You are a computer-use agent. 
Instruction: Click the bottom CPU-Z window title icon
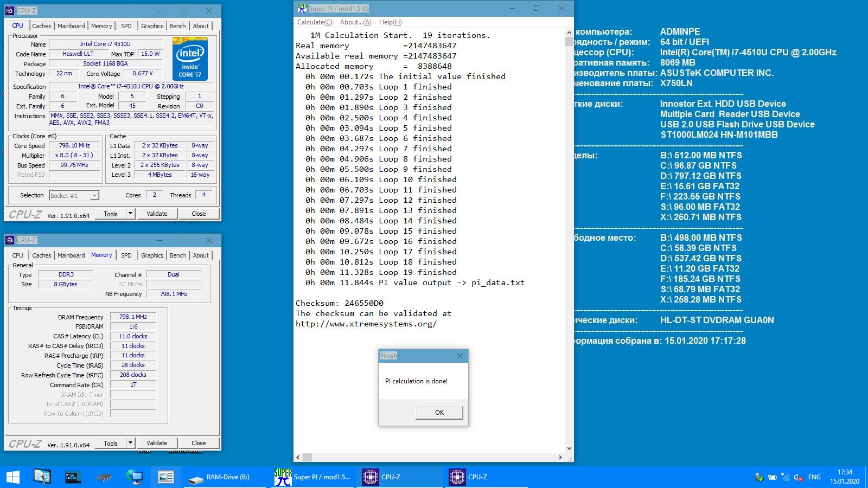pyautogui.click(x=9, y=240)
